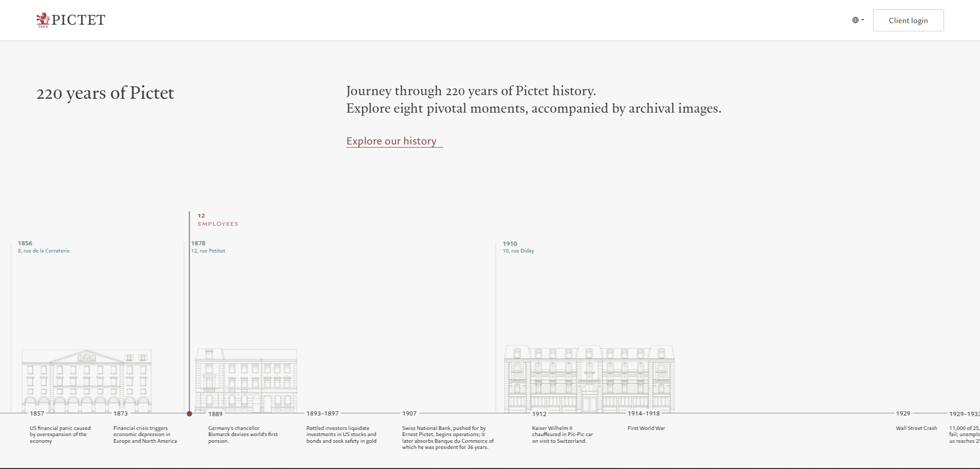Click the Kaiser Wilhelm II event description
980x469 pixels.
tap(562, 435)
